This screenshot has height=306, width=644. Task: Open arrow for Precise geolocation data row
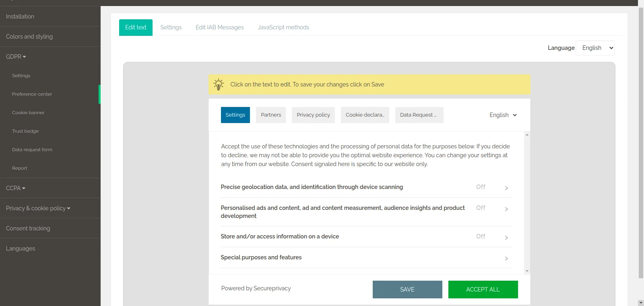506,188
